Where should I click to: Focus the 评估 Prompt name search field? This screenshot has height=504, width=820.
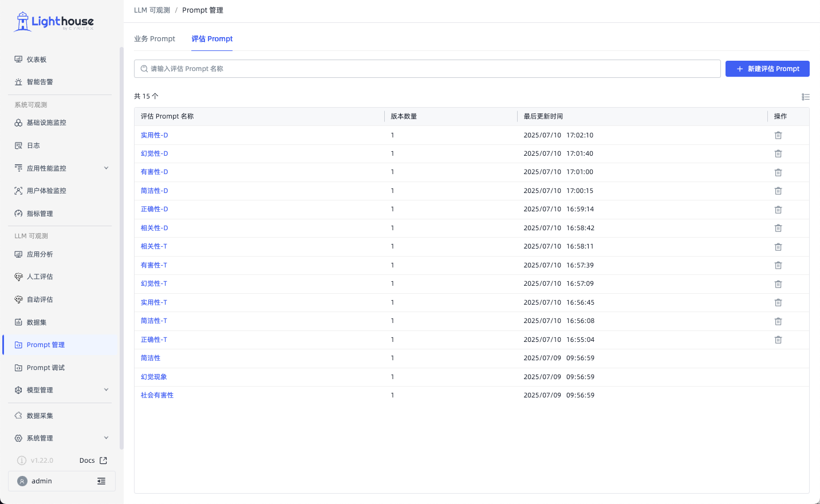tap(427, 69)
